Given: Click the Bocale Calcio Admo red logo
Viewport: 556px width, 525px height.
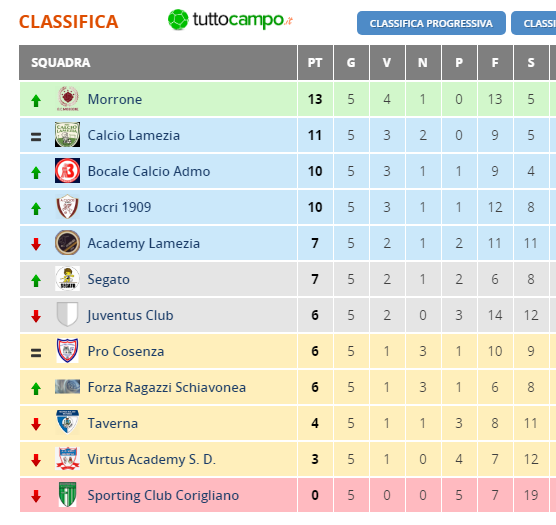Looking at the screenshot, I should pyautogui.click(x=67, y=171).
